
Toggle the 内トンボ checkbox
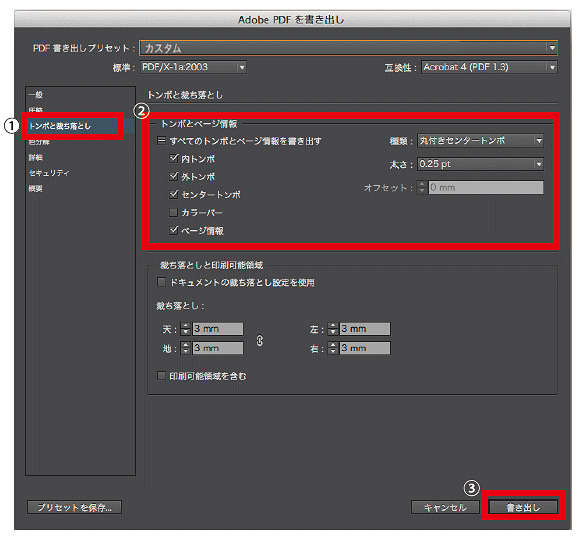tap(173, 159)
